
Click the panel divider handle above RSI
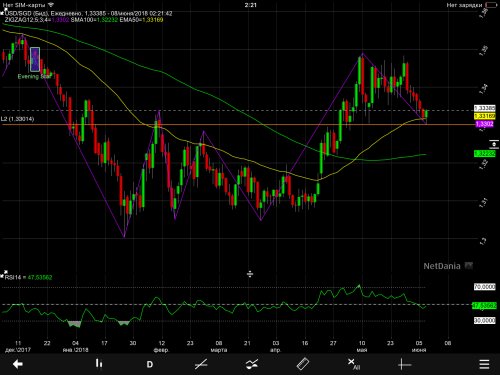click(x=250, y=274)
